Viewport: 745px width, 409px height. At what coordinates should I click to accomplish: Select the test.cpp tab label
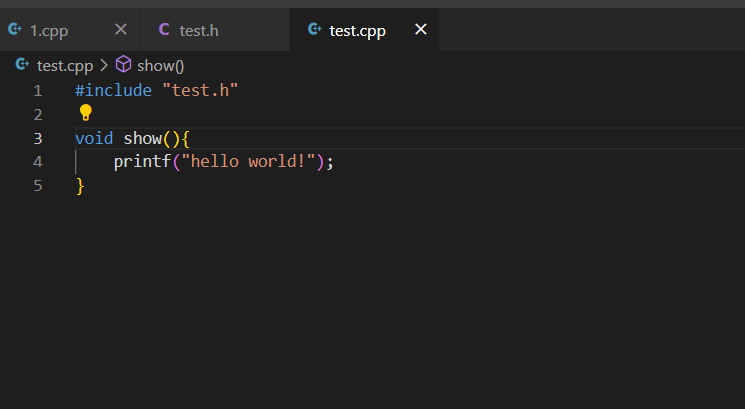point(357,31)
